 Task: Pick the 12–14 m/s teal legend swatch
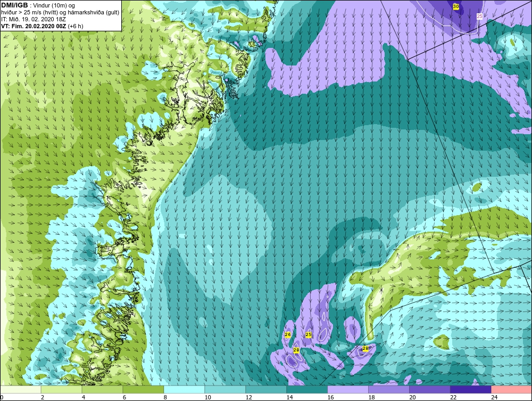266,389
